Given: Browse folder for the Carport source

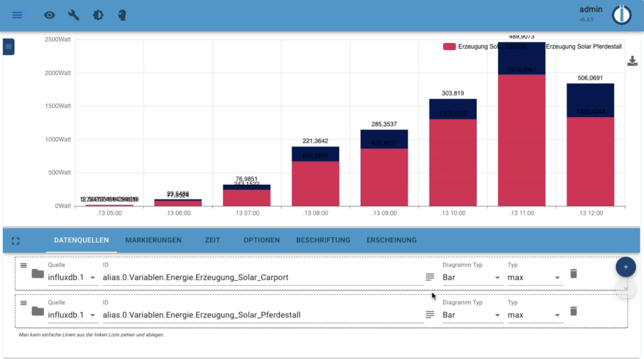Looking at the screenshot, I should pos(38,274).
